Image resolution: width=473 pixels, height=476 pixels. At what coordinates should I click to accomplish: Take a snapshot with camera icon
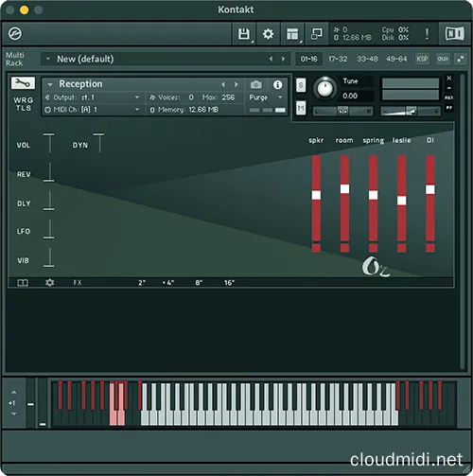pyautogui.click(x=255, y=84)
